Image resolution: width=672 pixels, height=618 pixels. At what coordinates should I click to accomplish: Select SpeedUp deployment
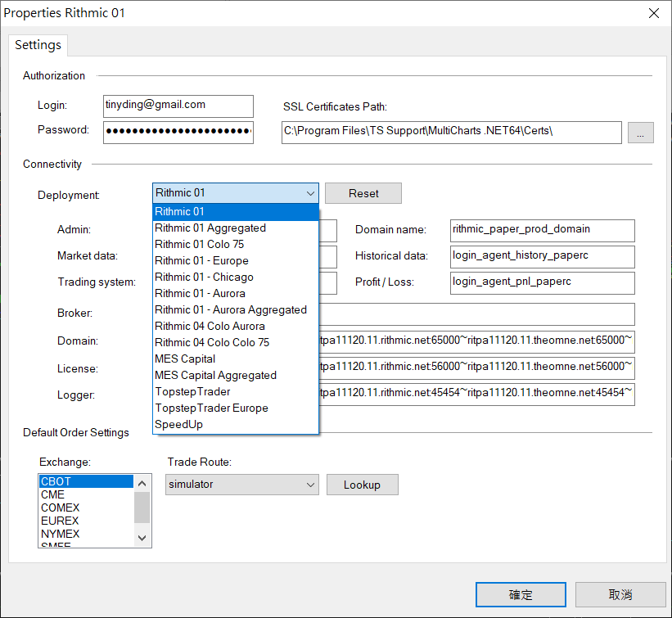236,424
